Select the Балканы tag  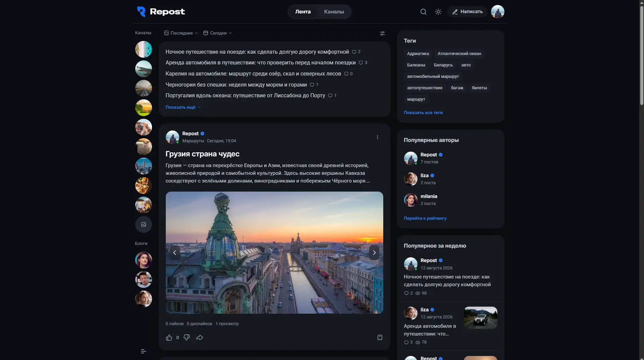416,65
